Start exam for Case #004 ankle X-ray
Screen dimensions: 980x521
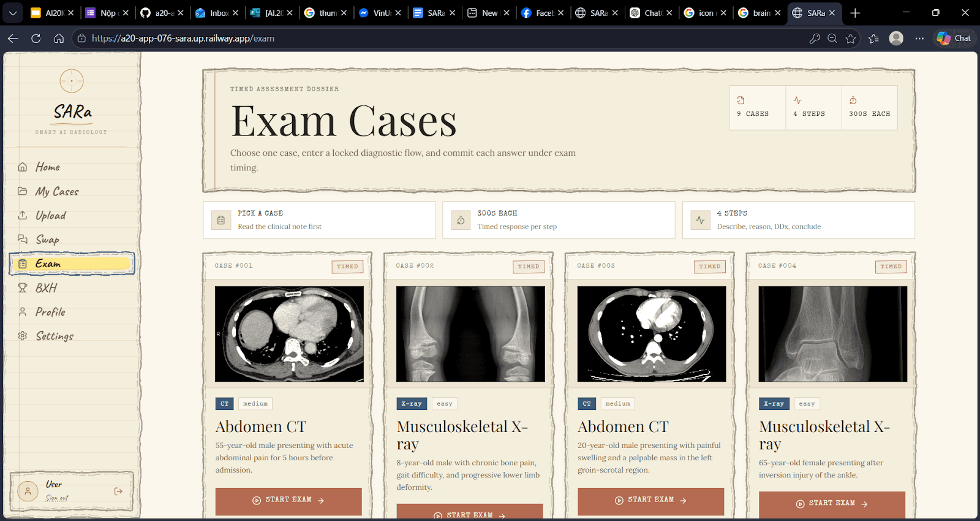(832, 504)
